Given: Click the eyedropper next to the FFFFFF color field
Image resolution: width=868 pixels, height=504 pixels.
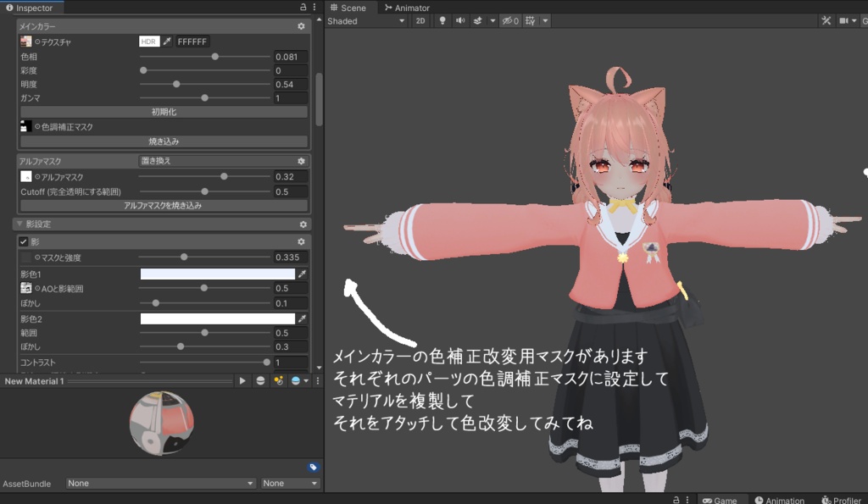Looking at the screenshot, I should coord(166,41).
